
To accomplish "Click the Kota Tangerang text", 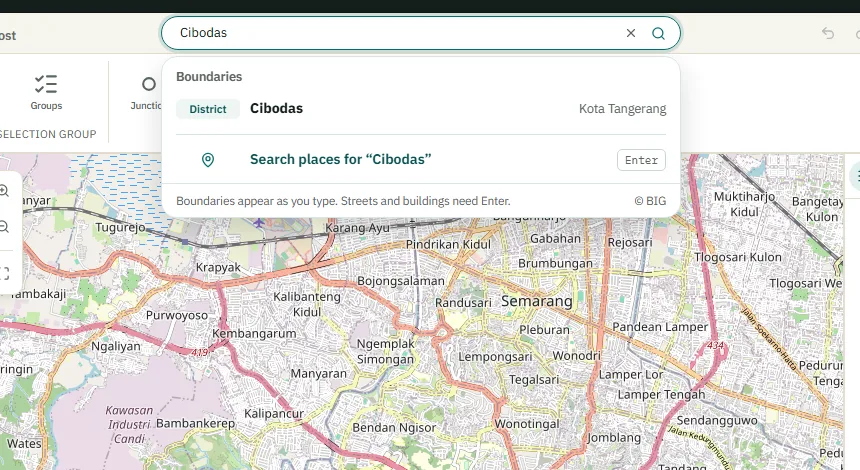I will tap(623, 109).
